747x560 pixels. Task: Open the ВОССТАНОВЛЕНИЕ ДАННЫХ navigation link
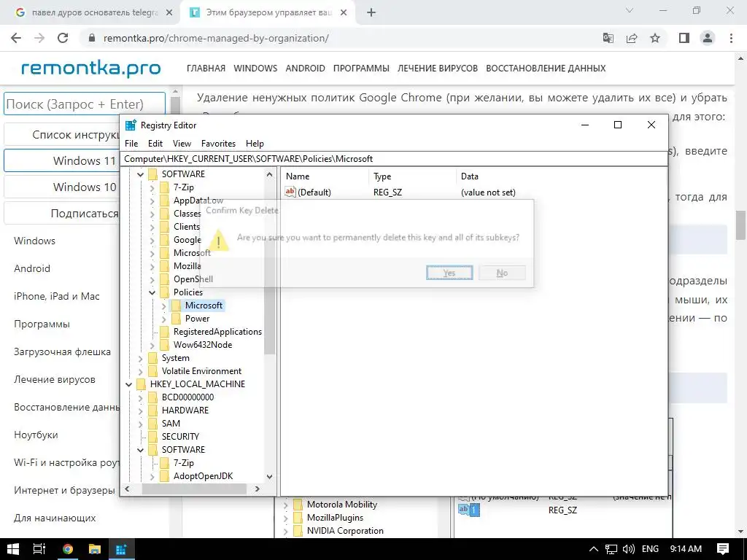(546, 68)
